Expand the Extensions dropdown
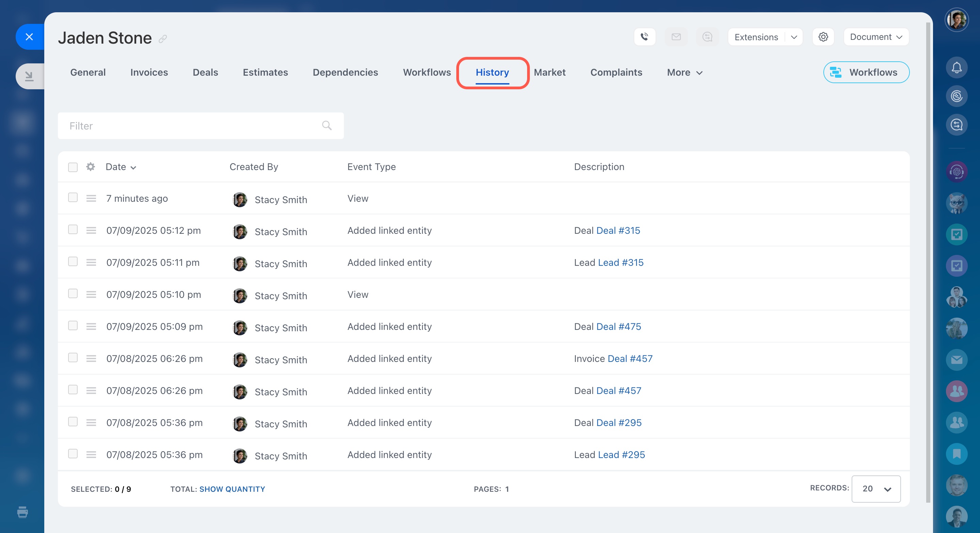Image resolution: width=980 pixels, height=533 pixels. tap(794, 37)
